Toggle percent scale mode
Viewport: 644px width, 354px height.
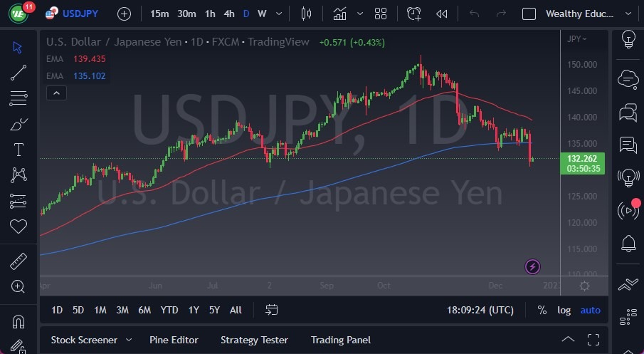tap(542, 310)
